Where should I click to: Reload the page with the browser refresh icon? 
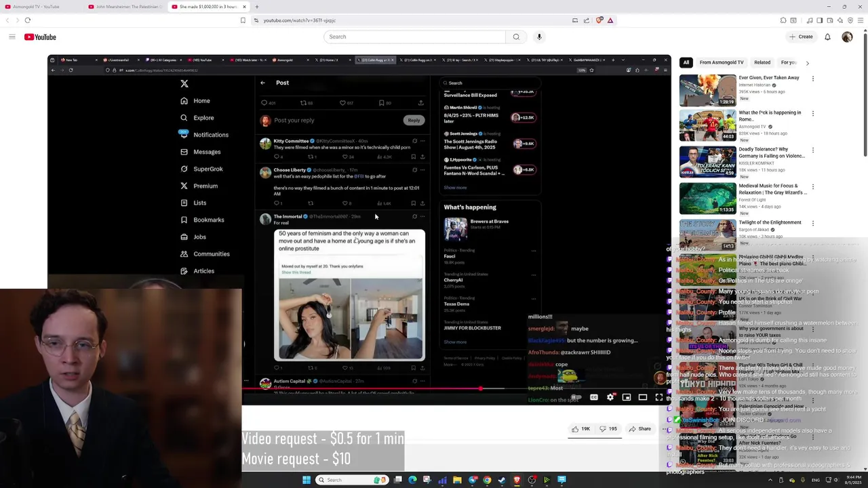pyautogui.click(x=28, y=20)
